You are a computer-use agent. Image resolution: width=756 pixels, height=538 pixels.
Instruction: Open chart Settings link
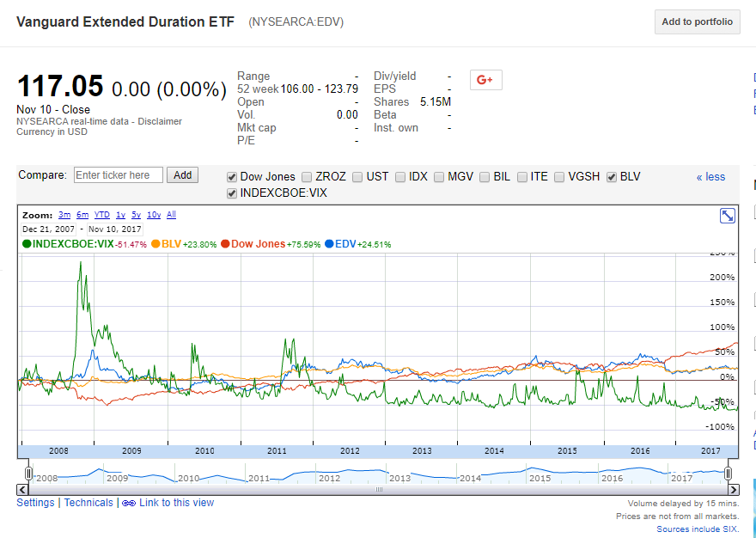[36, 503]
